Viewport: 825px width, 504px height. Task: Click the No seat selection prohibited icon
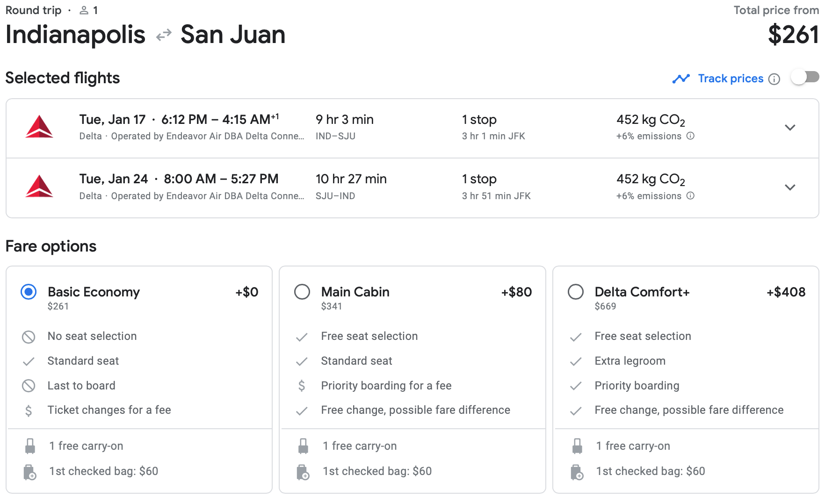pos(29,337)
